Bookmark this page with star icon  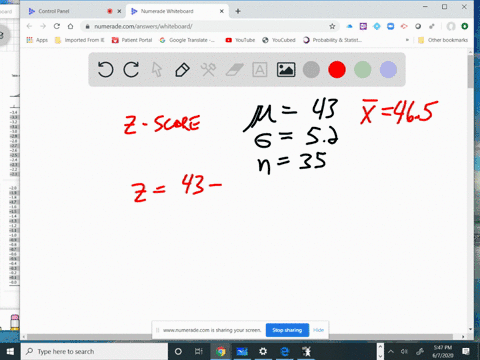pos(332,26)
